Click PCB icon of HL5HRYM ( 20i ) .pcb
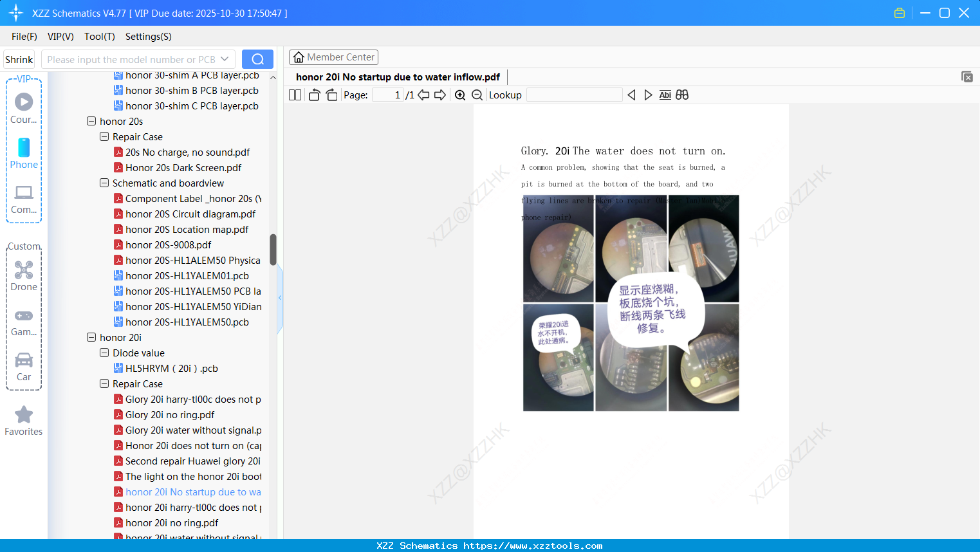Screen dimensions: 980x552 (118, 368)
